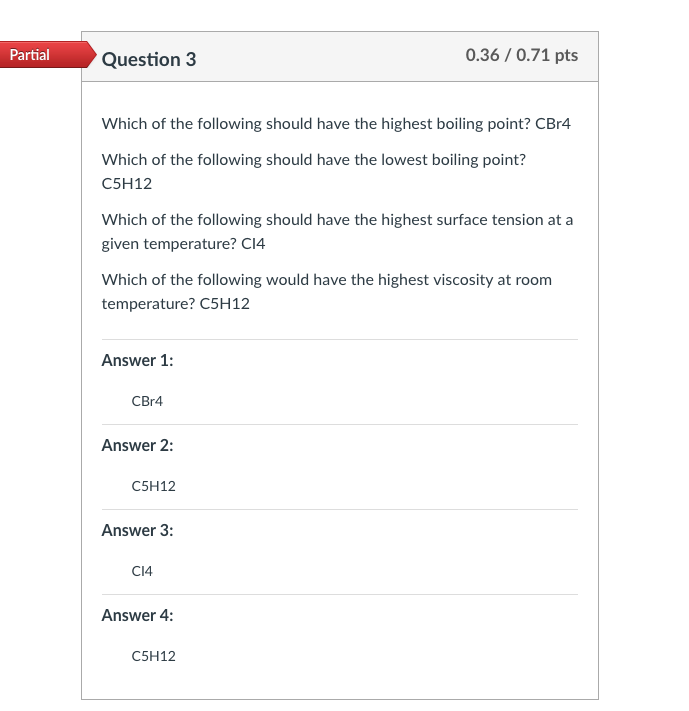Viewport: 689px width, 711px height.
Task: Click the Answer 2: label
Action: pyautogui.click(x=137, y=445)
